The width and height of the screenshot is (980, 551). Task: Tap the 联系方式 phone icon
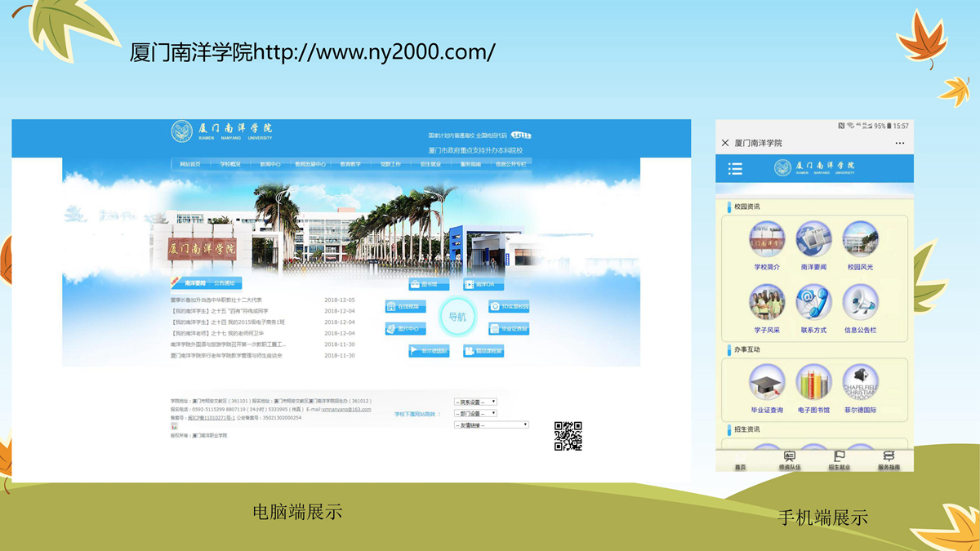(x=813, y=303)
